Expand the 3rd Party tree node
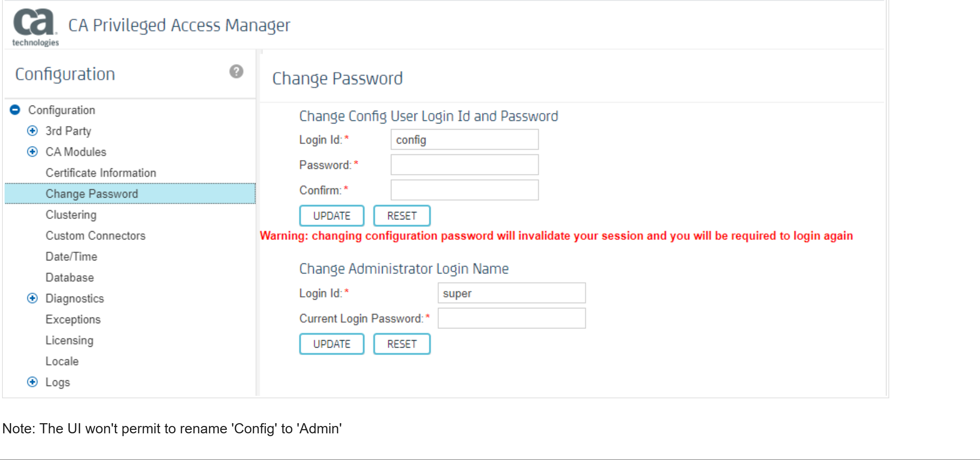980x460 pixels. (x=32, y=131)
